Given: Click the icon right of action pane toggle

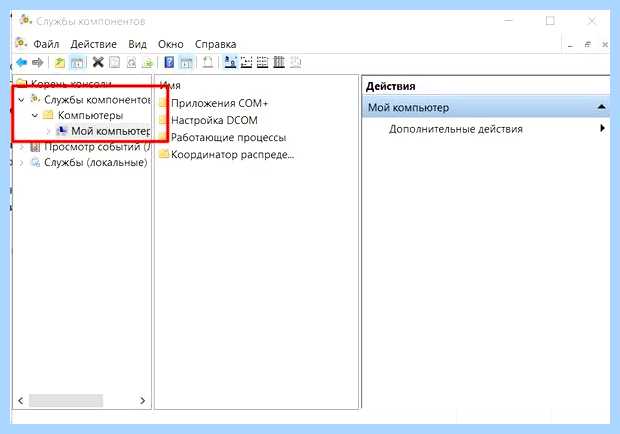Looking at the screenshot, I should click(208, 62).
